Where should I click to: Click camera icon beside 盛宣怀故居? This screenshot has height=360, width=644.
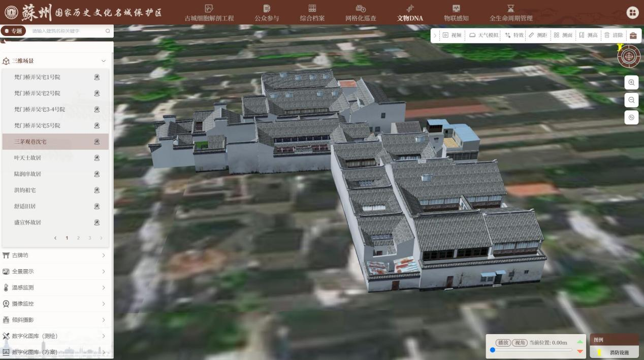pos(96,222)
